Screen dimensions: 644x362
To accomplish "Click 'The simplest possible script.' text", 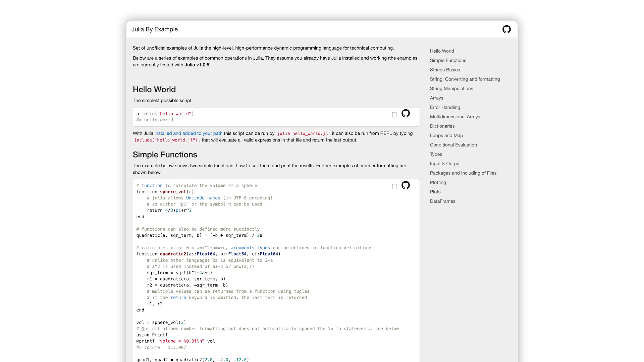I will pos(163,101).
